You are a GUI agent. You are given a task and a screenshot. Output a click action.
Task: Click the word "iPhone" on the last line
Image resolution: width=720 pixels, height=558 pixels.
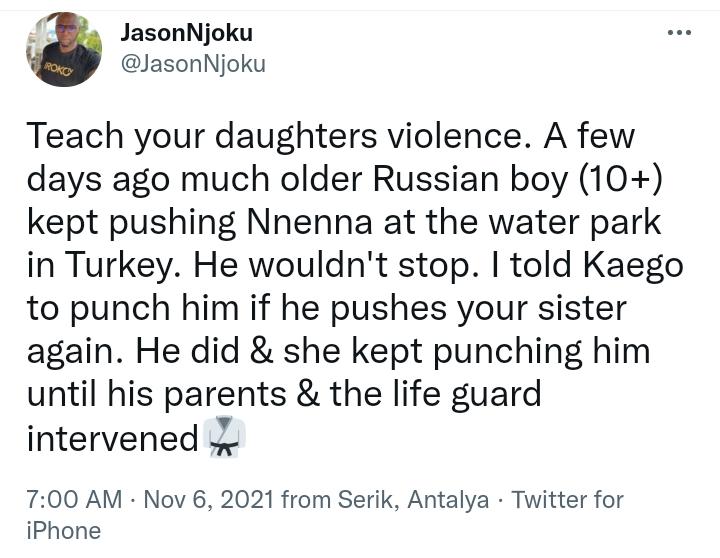click(64, 530)
